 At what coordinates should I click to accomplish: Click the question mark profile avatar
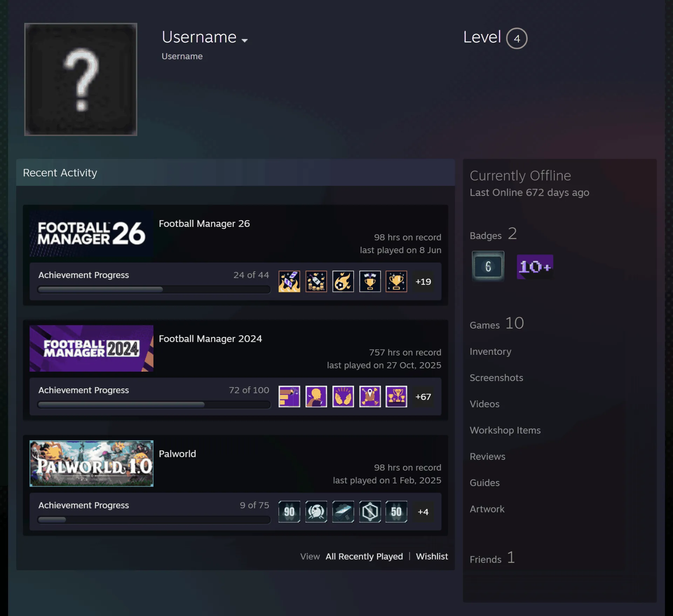click(x=81, y=79)
